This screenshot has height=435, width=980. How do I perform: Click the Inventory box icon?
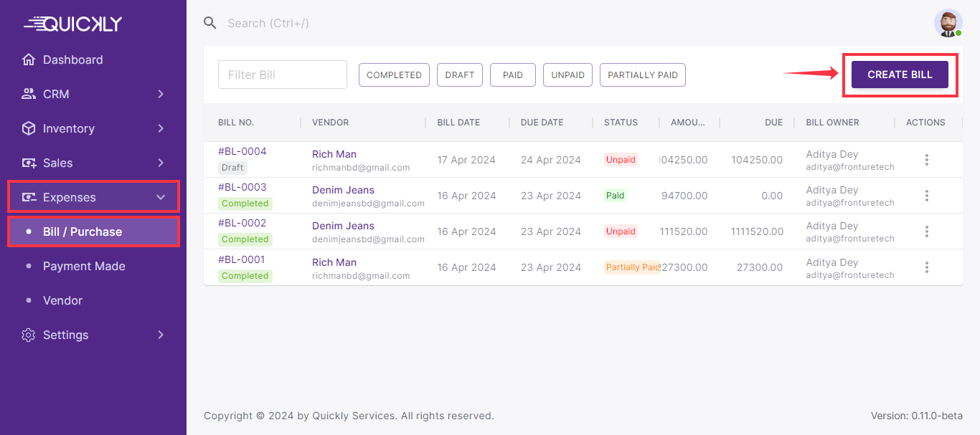(29, 128)
